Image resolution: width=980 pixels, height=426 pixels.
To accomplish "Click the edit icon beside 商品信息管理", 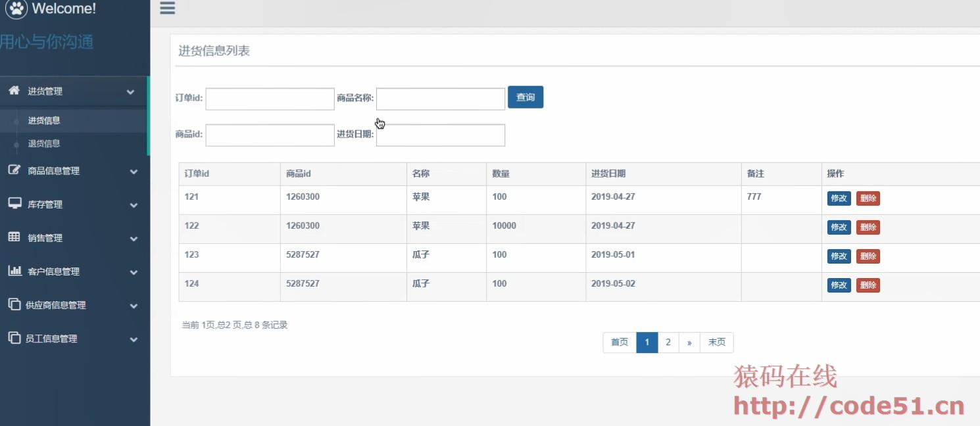I will click(x=14, y=170).
